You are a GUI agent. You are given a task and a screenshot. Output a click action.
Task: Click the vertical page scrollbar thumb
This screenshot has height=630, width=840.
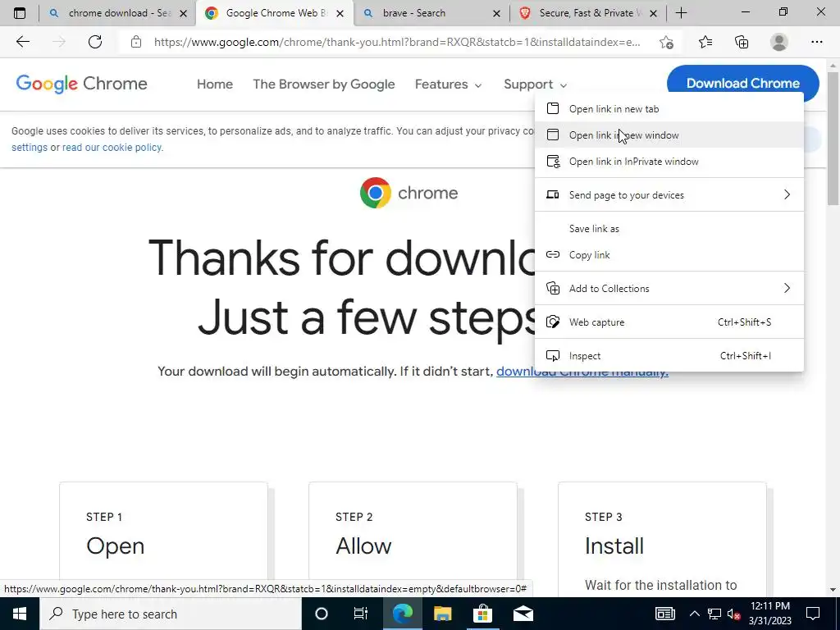click(x=833, y=137)
